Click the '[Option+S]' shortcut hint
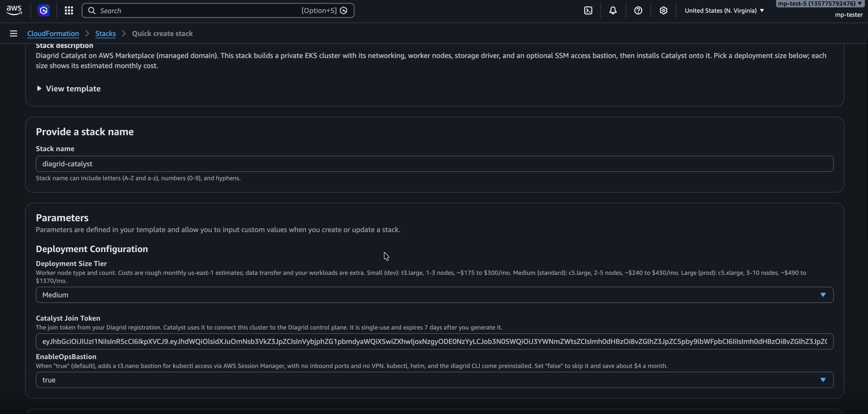This screenshot has width=868, height=414. click(x=319, y=10)
